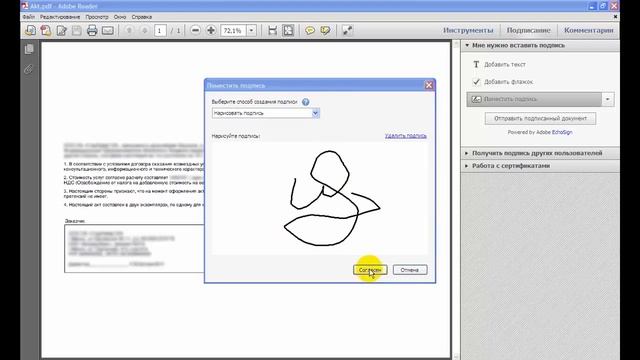Select the Add text T tool
This screenshot has width=640, height=360.
point(500,64)
